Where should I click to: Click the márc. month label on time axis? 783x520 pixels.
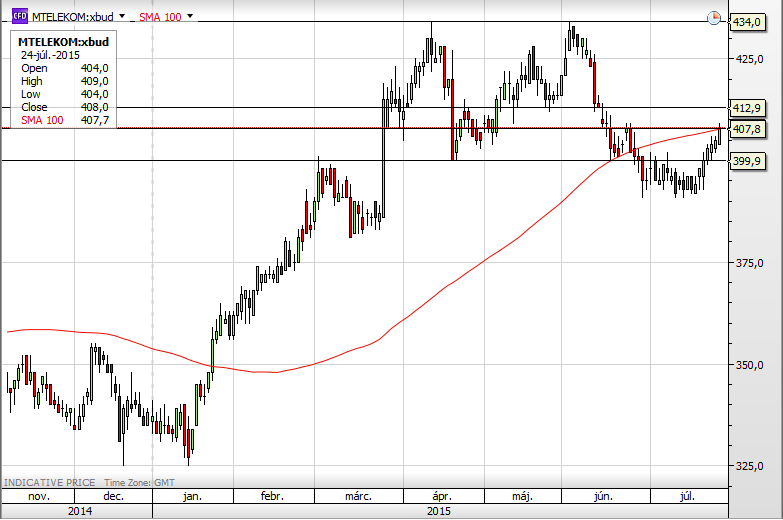(x=358, y=497)
